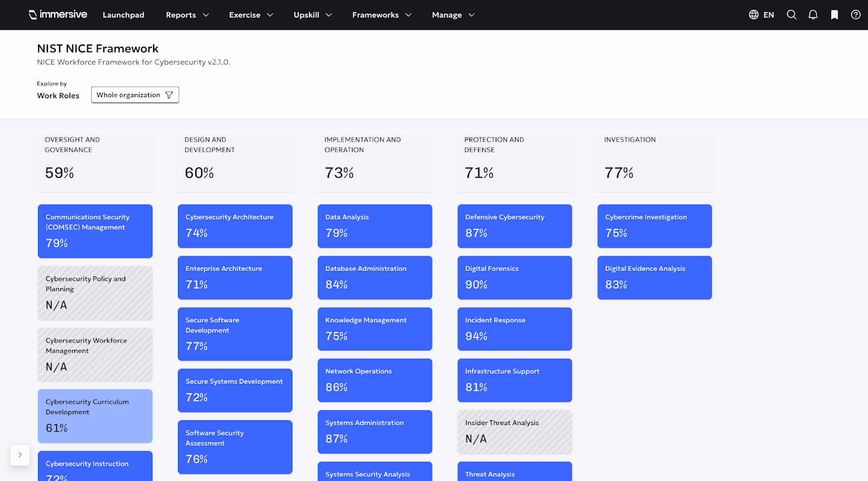Open the Upskill menu
The width and height of the screenshot is (868, 481).
point(312,15)
